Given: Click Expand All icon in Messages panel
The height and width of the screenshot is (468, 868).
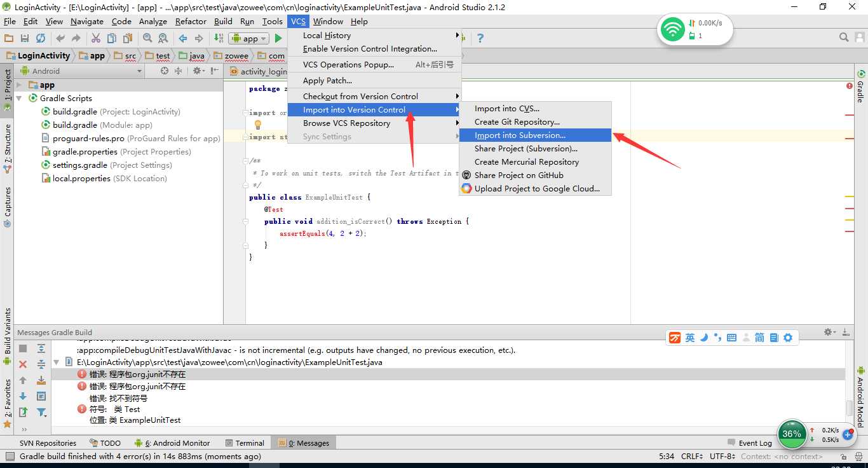Looking at the screenshot, I should [x=41, y=348].
